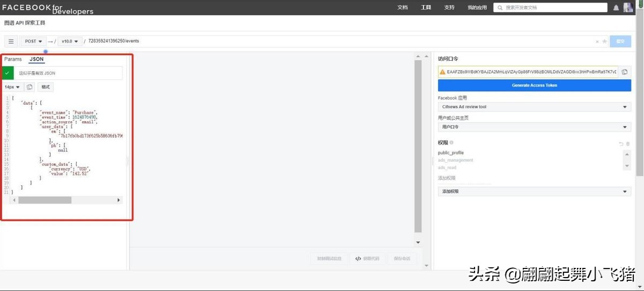Click the access token input field
The width and height of the screenshot is (644, 291).
[x=528, y=71]
